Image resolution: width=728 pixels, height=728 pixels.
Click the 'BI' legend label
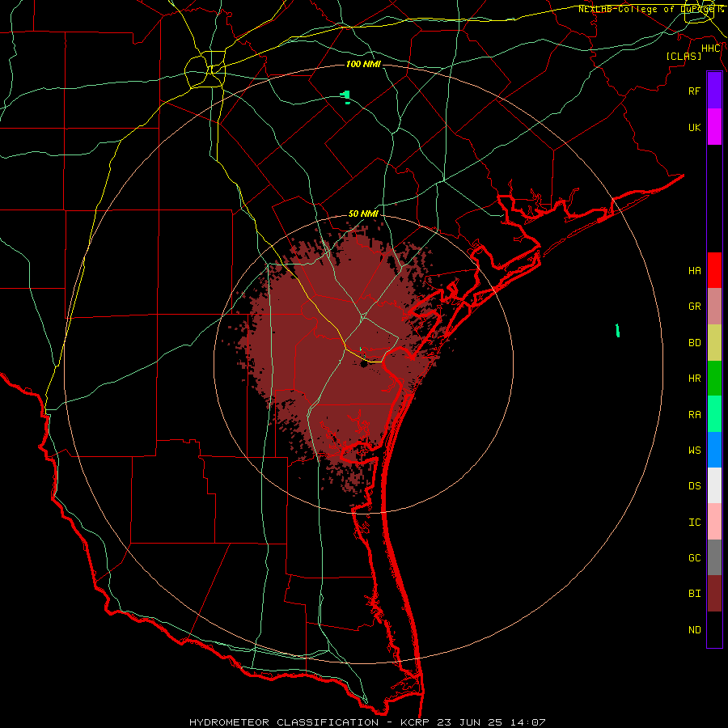[695, 594]
